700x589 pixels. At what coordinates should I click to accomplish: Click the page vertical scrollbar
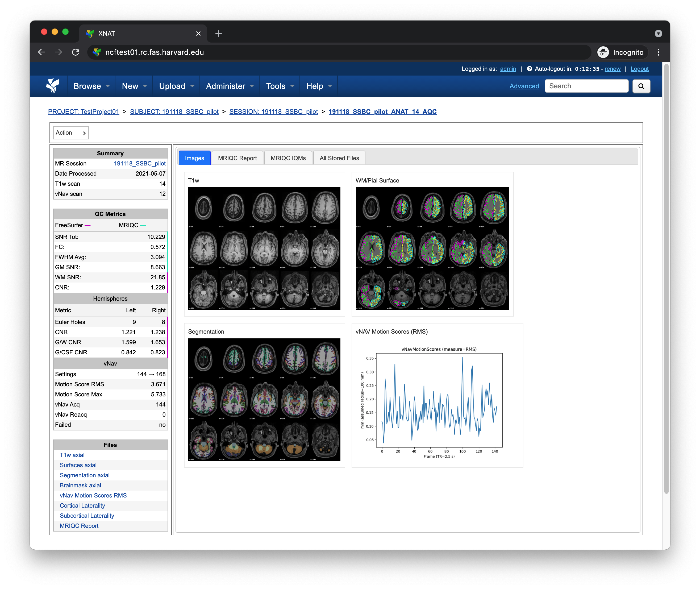pyautogui.click(x=666, y=279)
